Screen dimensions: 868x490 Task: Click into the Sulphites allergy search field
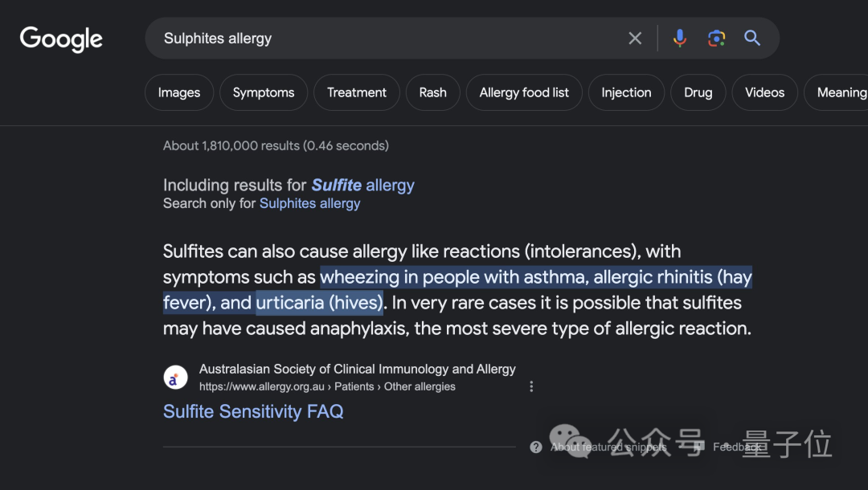387,39
